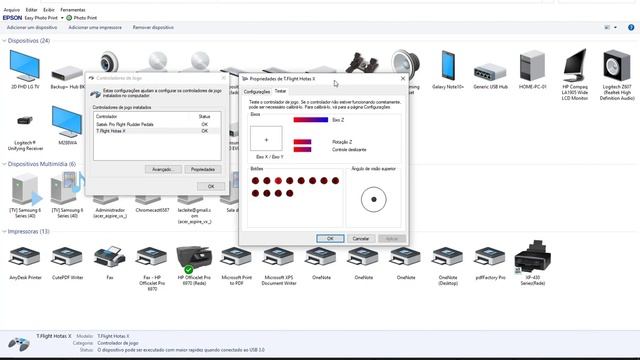Open the Exibir menu
Screen dimensions: 640x360
[49, 10]
